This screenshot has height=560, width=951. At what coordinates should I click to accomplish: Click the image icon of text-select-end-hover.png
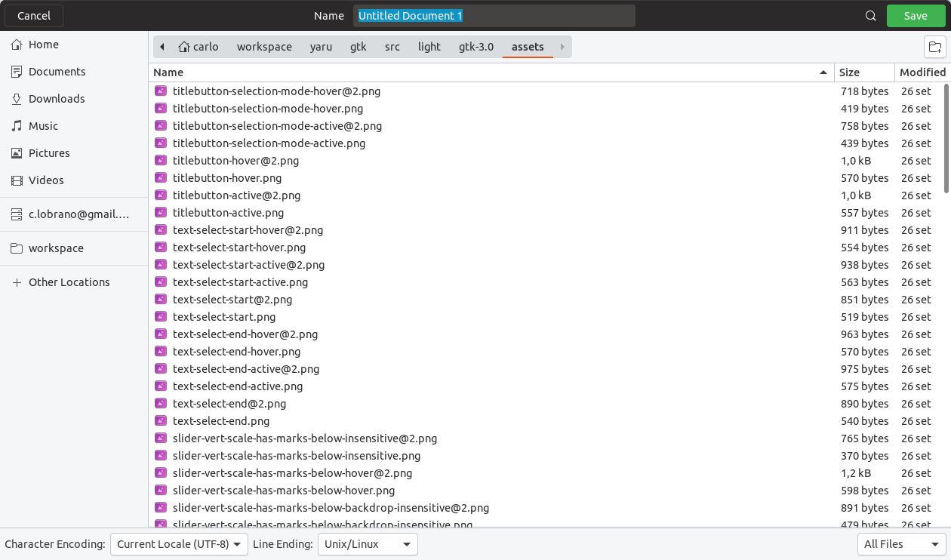coord(160,352)
